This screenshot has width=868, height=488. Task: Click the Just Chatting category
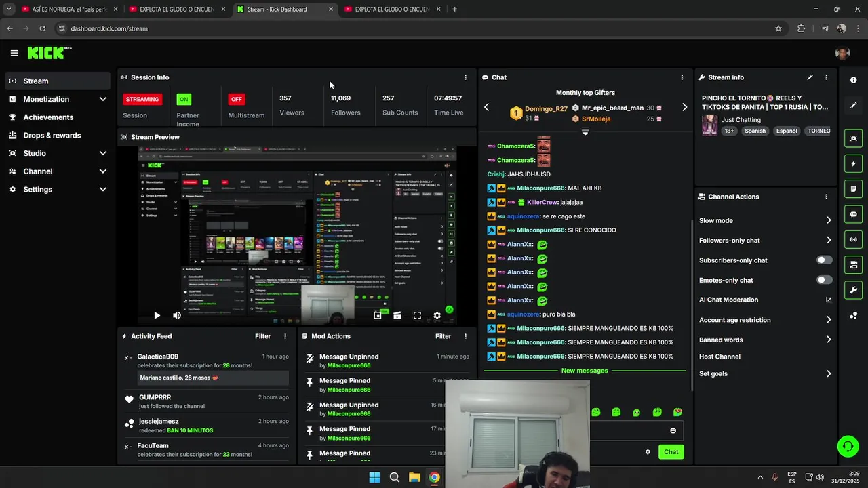tap(741, 120)
